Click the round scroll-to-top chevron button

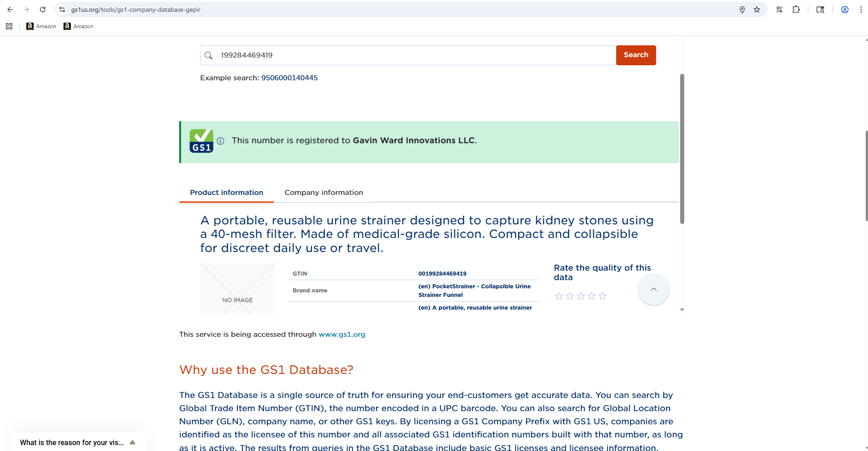(x=653, y=290)
